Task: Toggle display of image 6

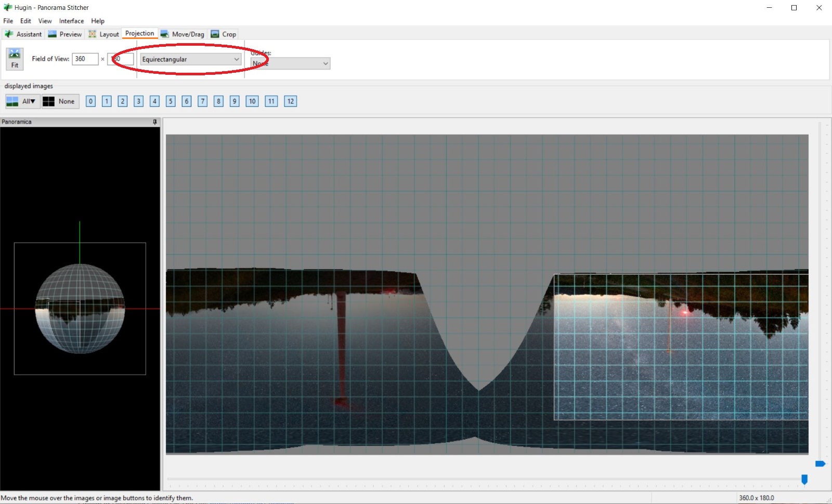Action: 187,101
